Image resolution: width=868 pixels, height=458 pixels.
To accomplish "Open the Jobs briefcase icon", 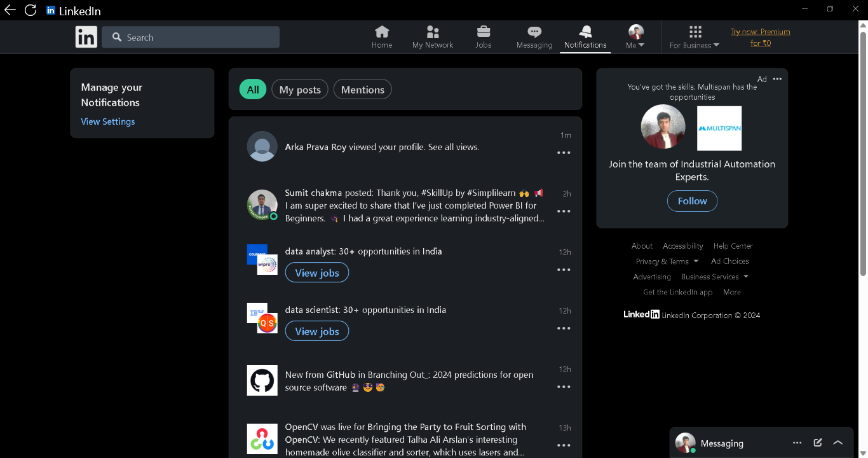I will [x=484, y=32].
